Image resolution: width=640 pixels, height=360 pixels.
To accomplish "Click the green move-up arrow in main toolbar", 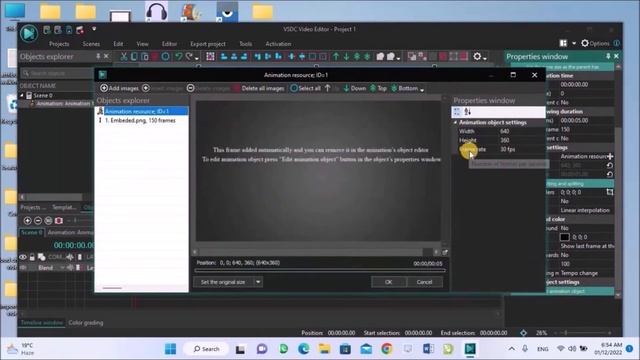I will (x=336, y=56).
